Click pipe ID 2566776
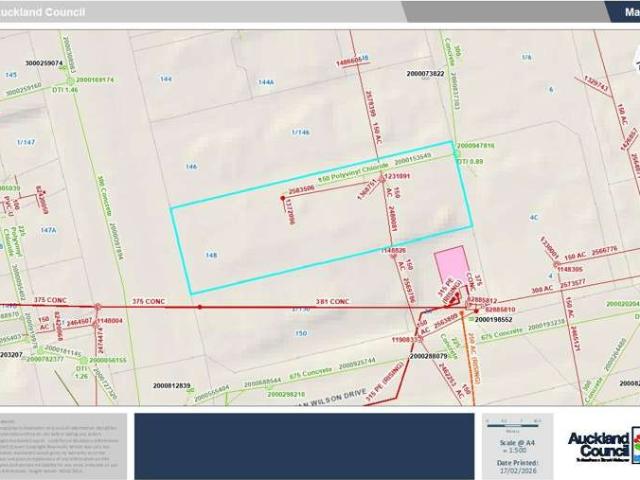Viewport: 640px width, 480px height. 604,251
